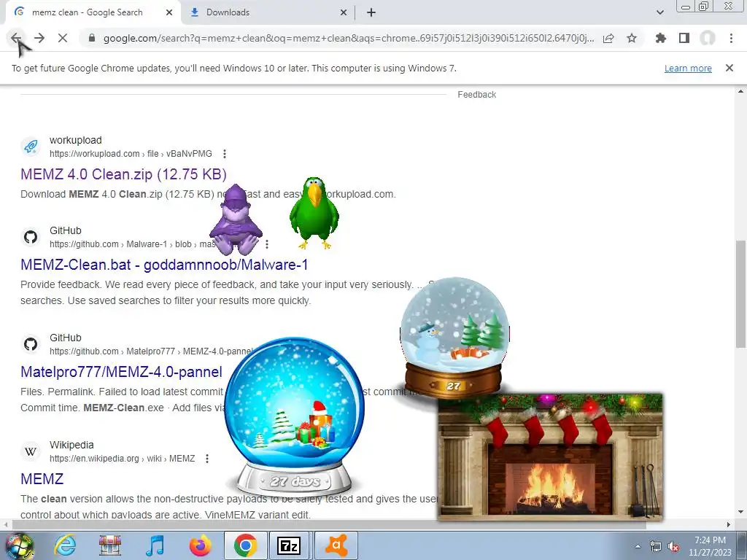Close the Downloads tab
Viewport: 747px width, 560px height.
coord(344,12)
